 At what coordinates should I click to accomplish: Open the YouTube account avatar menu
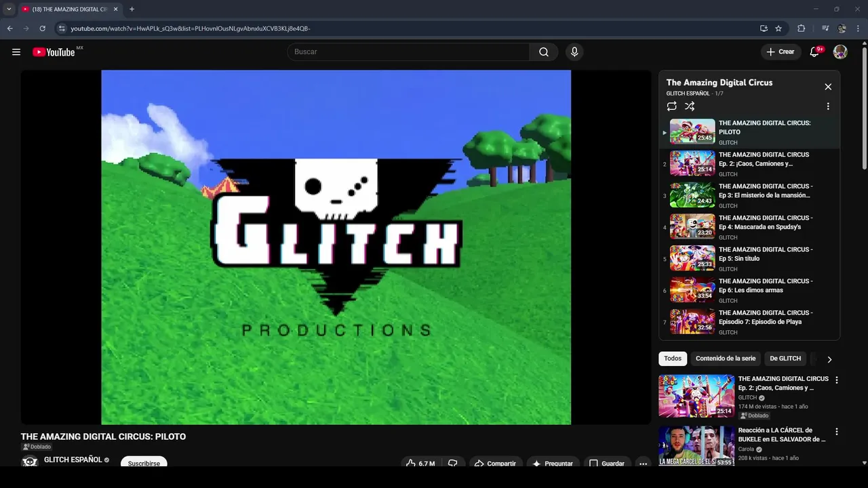point(840,52)
